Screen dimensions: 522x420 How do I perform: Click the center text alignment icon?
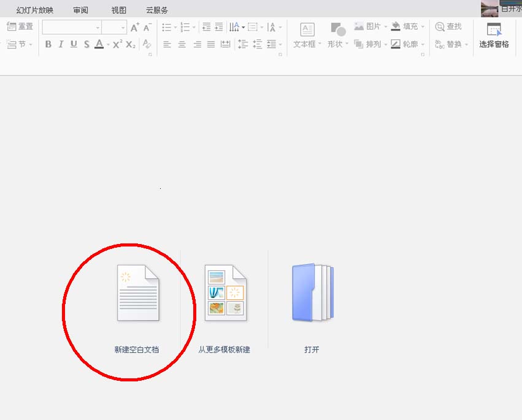click(x=182, y=44)
